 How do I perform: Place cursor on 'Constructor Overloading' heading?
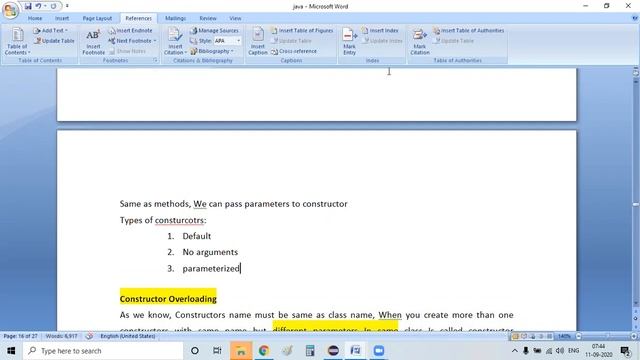168,299
